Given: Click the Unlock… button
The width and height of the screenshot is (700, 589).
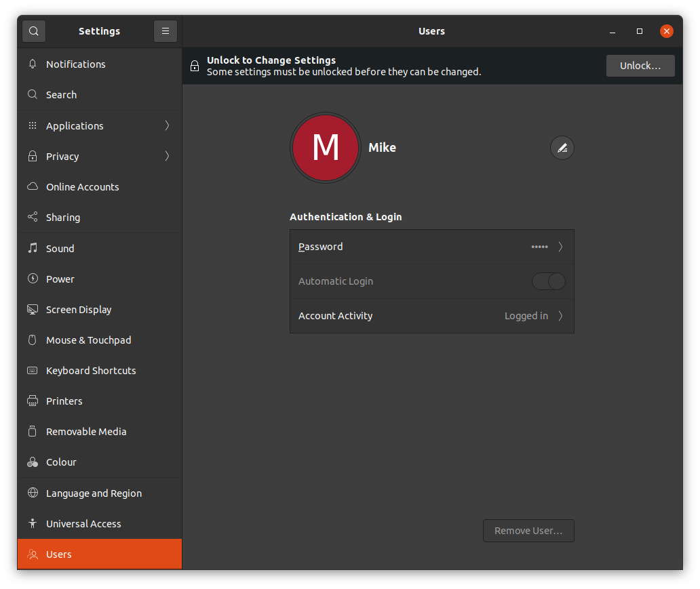Looking at the screenshot, I should pyautogui.click(x=640, y=66).
